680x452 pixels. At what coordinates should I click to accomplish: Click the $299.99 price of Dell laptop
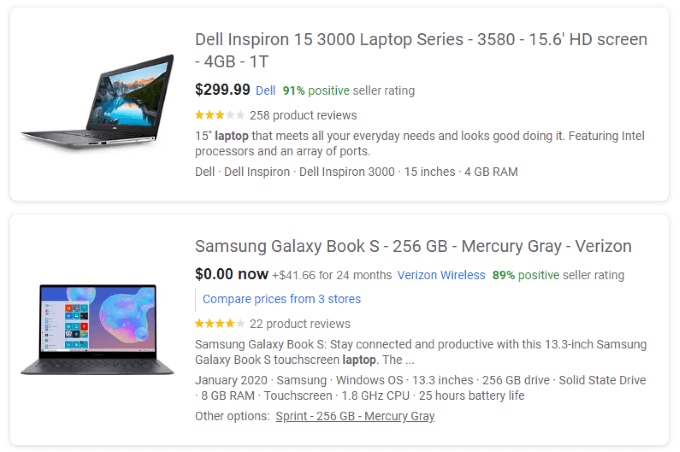pos(222,90)
